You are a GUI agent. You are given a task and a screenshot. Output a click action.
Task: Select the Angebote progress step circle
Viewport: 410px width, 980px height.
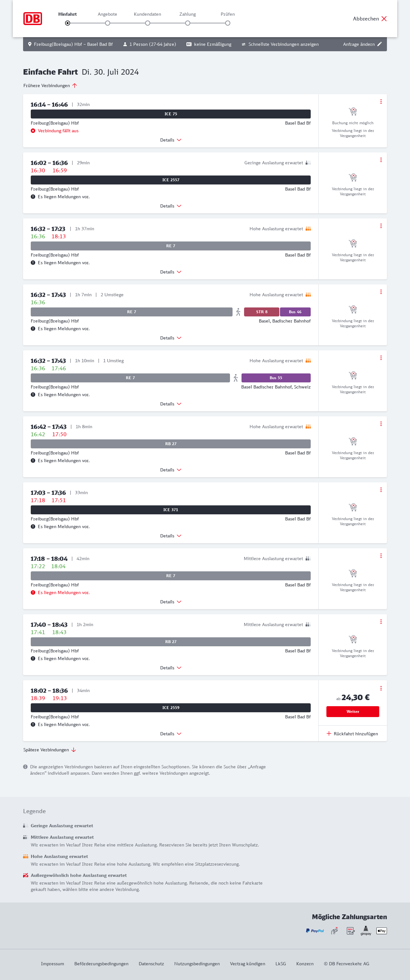pos(108,23)
